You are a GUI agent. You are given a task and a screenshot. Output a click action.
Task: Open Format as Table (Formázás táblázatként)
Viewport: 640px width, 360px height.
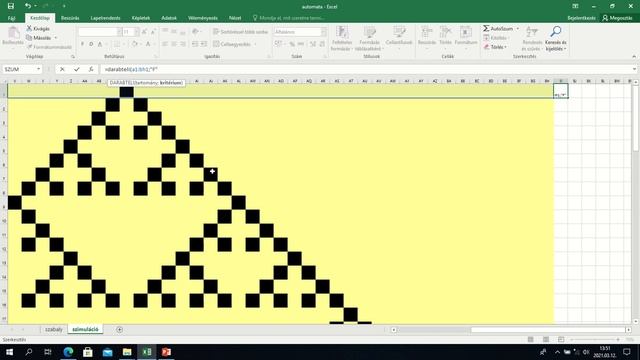369,38
